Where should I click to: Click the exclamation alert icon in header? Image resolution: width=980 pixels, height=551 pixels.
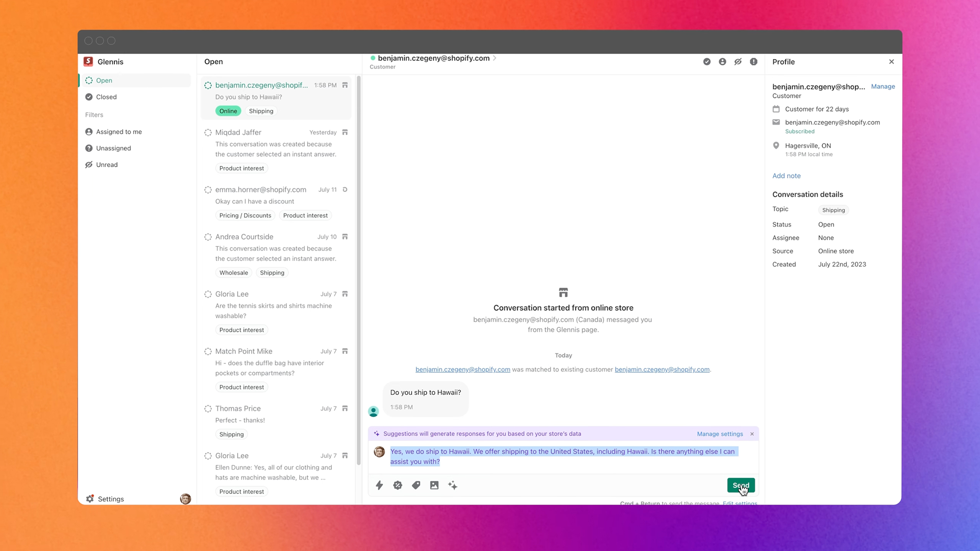pyautogui.click(x=753, y=62)
